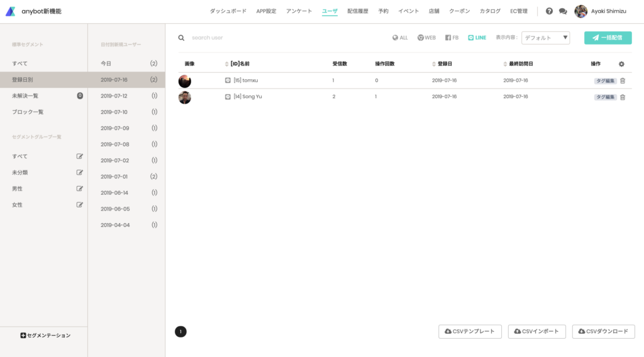This screenshot has height=357, width=644.
Task: Open the ダッシュボード menu
Action: [228, 11]
